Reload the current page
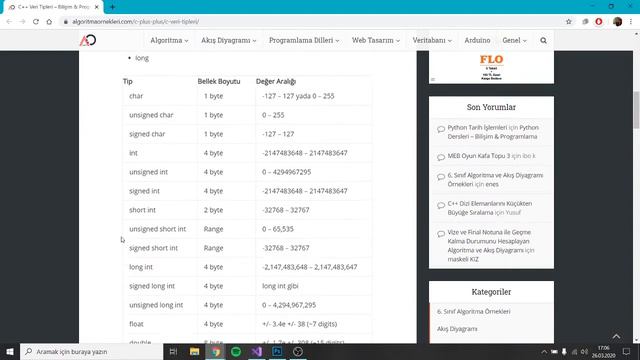640x360 pixels. [x=36, y=22]
